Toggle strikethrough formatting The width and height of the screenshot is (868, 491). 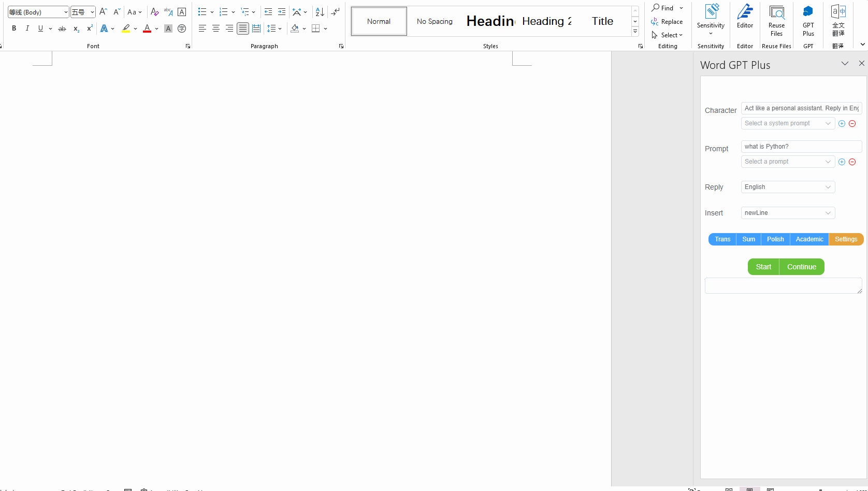tap(62, 28)
